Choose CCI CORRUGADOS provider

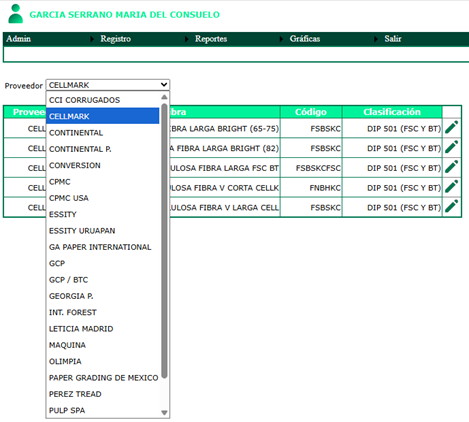click(103, 100)
